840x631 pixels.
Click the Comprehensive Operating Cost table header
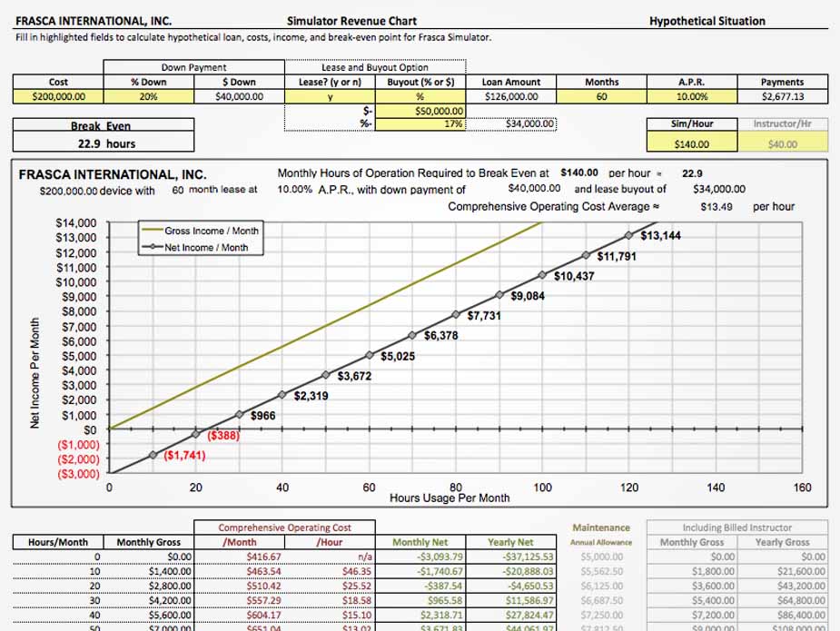coord(284,527)
